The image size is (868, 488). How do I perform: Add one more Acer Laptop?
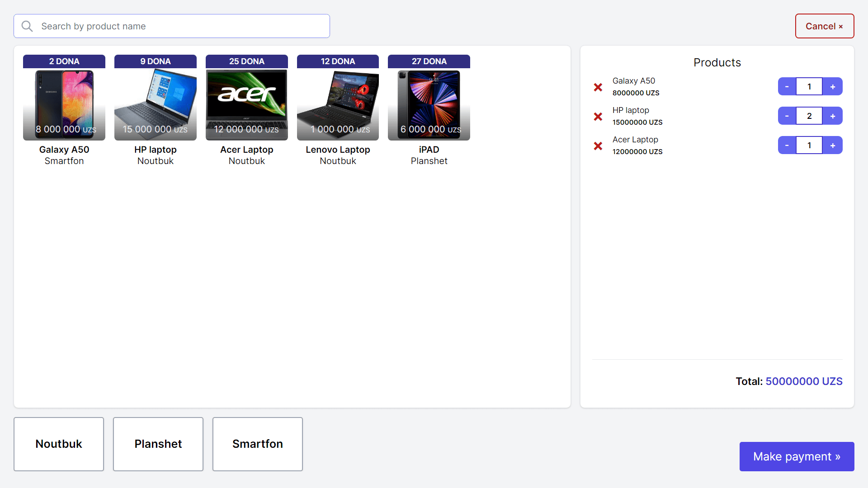pyautogui.click(x=832, y=145)
